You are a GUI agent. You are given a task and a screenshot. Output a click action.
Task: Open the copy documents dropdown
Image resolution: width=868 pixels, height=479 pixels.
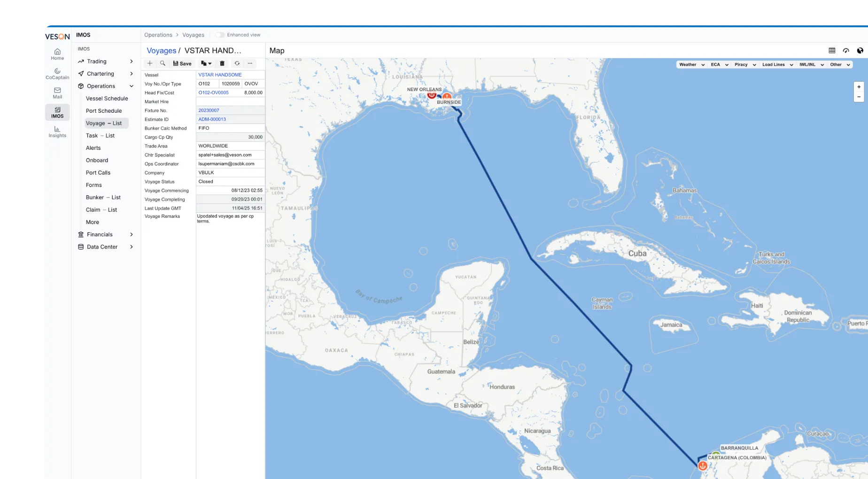(206, 63)
